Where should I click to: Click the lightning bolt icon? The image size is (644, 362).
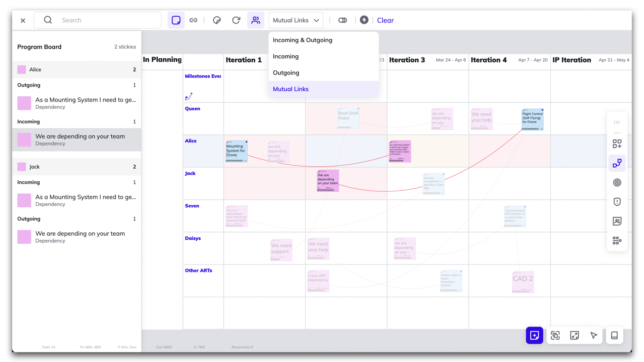click(x=364, y=20)
